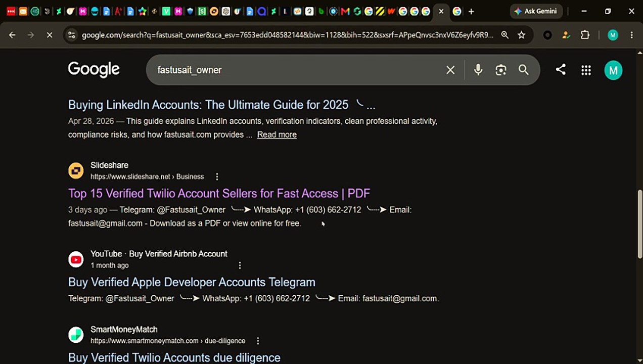This screenshot has width=643, height=364.
Task: Go back to the previous page
Action: click(12, 35)
